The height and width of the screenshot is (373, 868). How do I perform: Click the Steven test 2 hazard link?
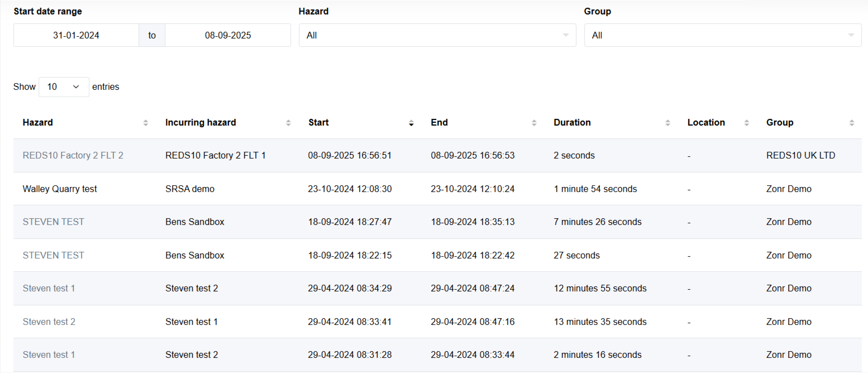point(49,322)
